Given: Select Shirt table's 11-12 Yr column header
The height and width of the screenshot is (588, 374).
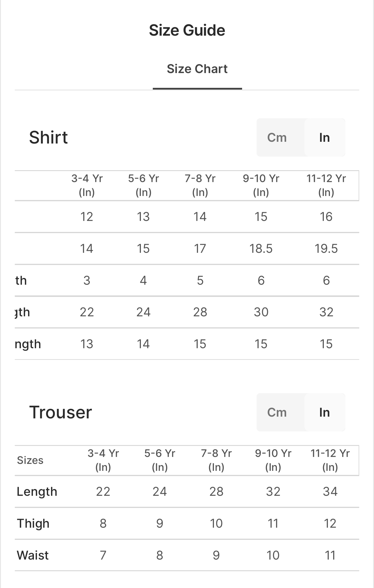Looking at the screenshot, I should click(x=326, y=185).
